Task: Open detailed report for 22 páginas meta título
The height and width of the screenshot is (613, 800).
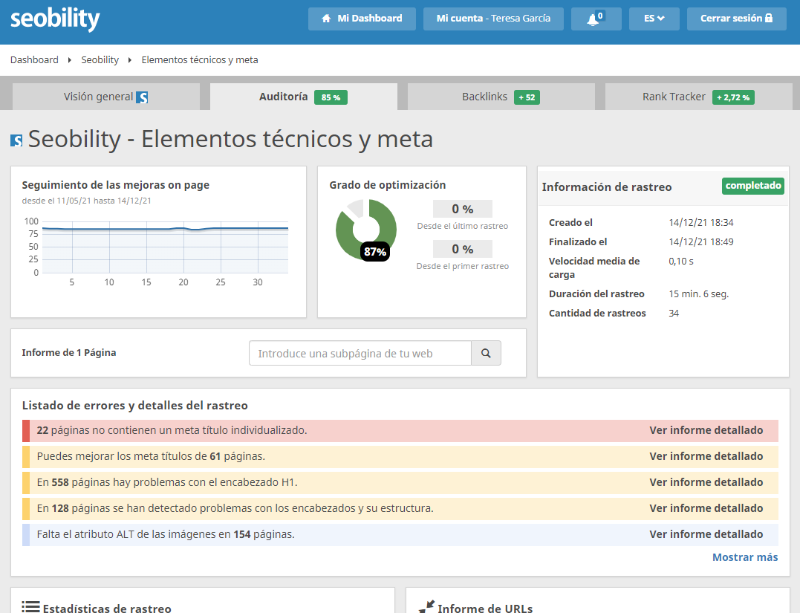Action: click(x=706, y=430)
